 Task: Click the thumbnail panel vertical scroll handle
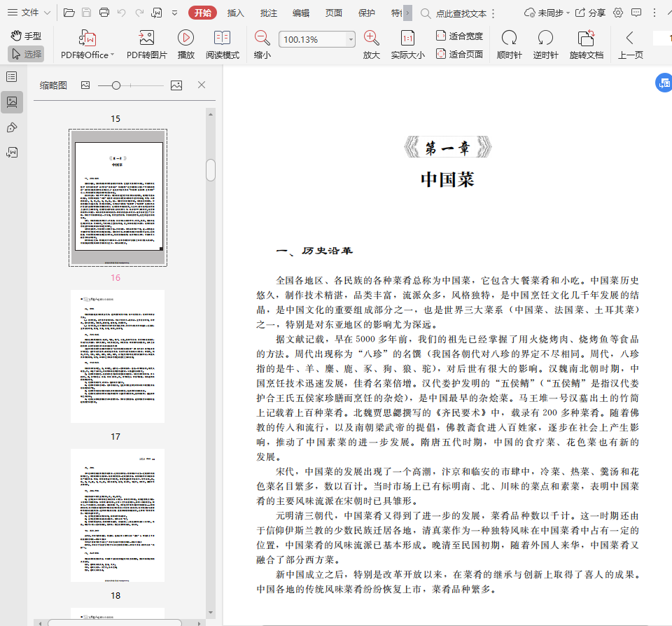click(x=211, y=170)
